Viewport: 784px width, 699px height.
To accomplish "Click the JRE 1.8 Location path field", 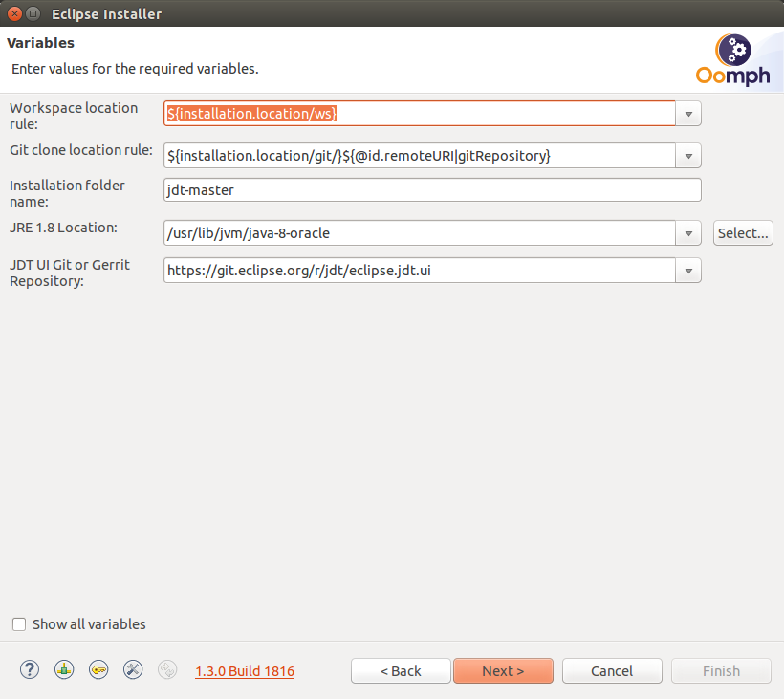I will point(420,233).
